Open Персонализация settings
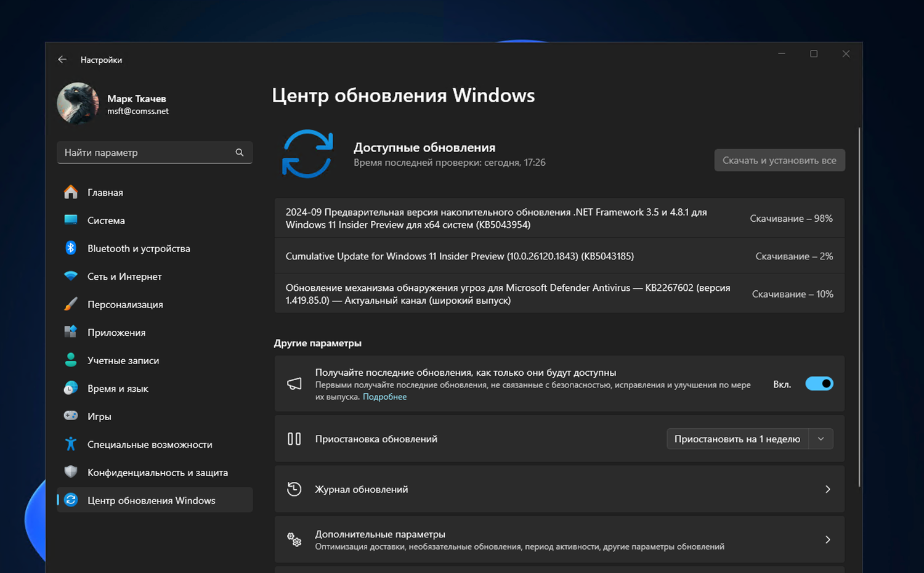The image size is (924, 573). point(155,304)
